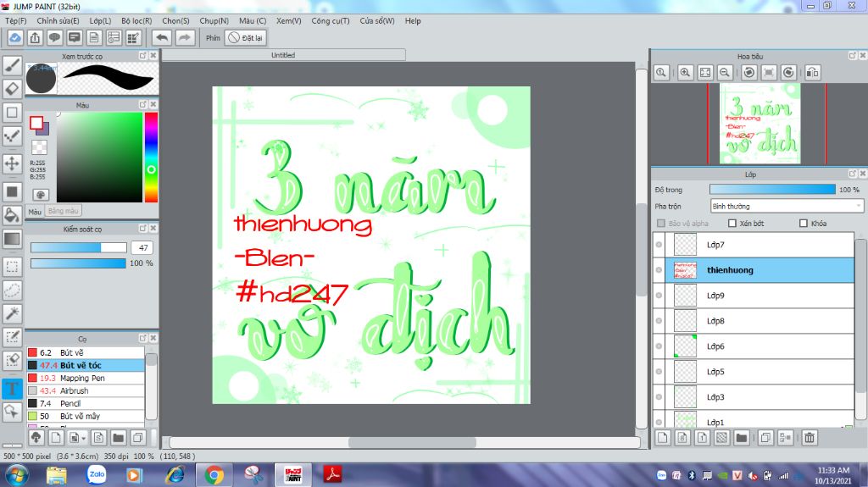Open the Bộ lọc(R) menu
This screenshot has height=487, width=868.
coord(136,20)
